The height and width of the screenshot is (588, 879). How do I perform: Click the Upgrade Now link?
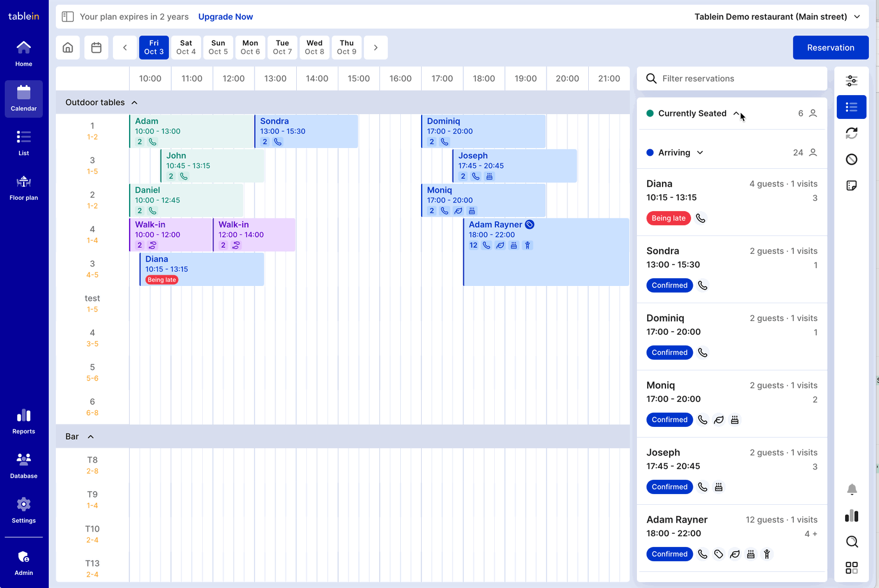225,17
